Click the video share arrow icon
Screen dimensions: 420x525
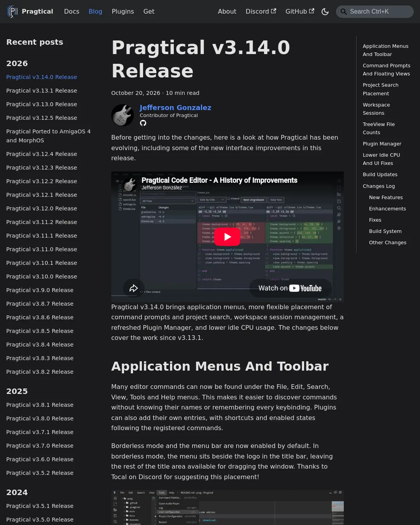[134, 288]
